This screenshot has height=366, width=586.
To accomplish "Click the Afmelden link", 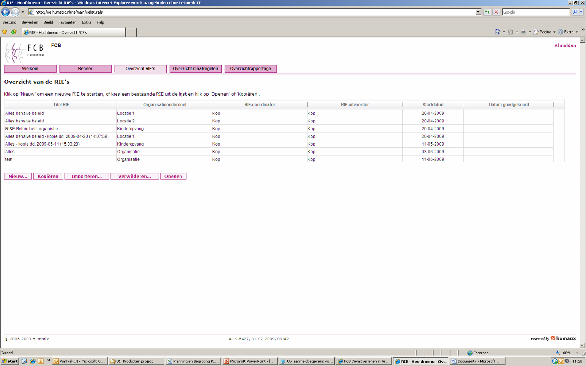I will click(x=565, y=46).
